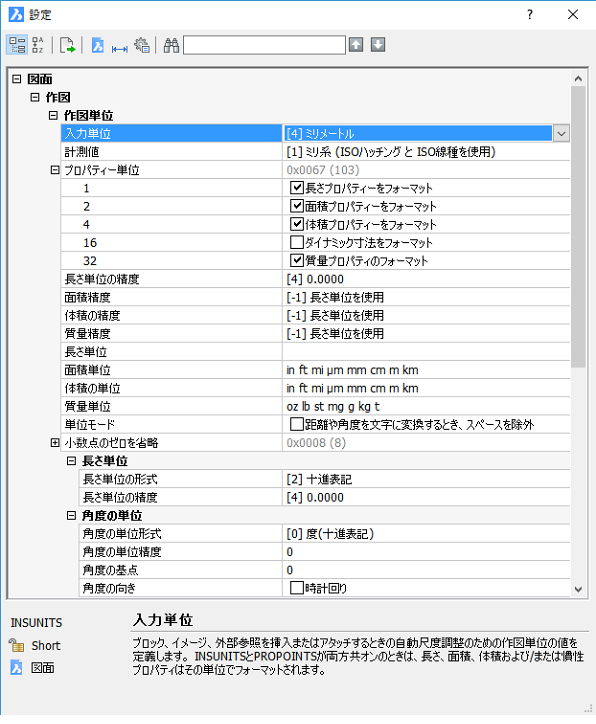Image resolution: width=596 pixels, height=724 pixels.
Task: Click the find next down arrow
Action: point(378,45)
